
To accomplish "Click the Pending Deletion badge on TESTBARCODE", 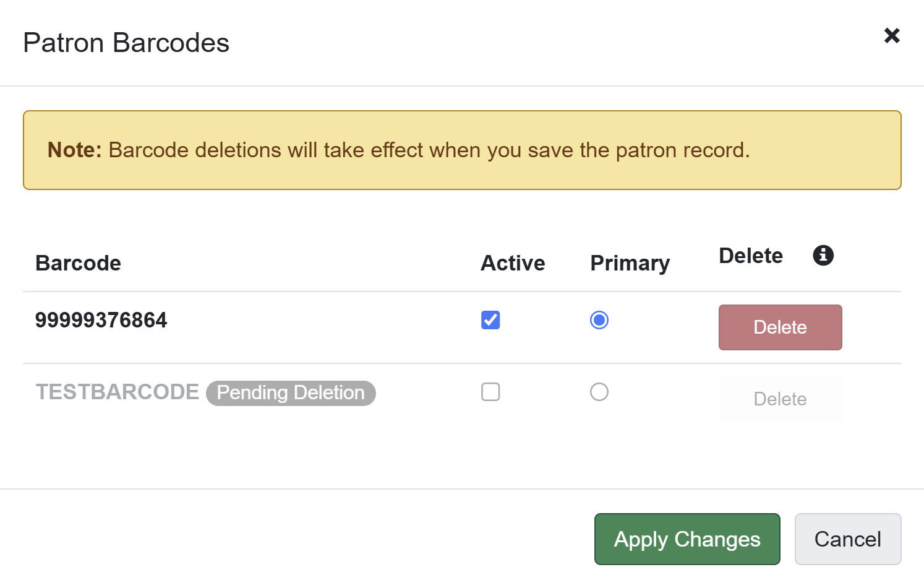I will click(291, 392).
